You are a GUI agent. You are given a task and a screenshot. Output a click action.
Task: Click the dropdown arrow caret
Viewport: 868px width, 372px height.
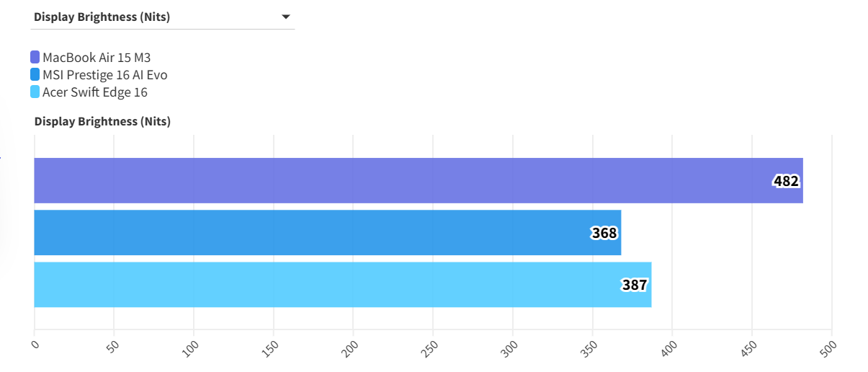(285, 17)
